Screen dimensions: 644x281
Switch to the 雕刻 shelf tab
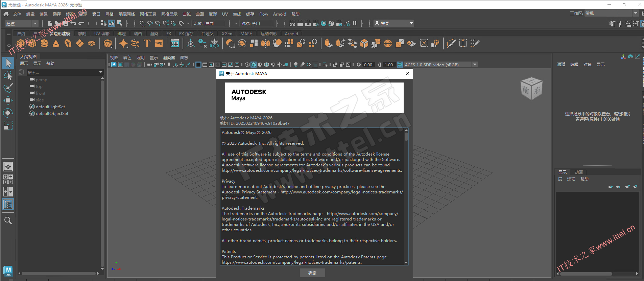point(82,33)
